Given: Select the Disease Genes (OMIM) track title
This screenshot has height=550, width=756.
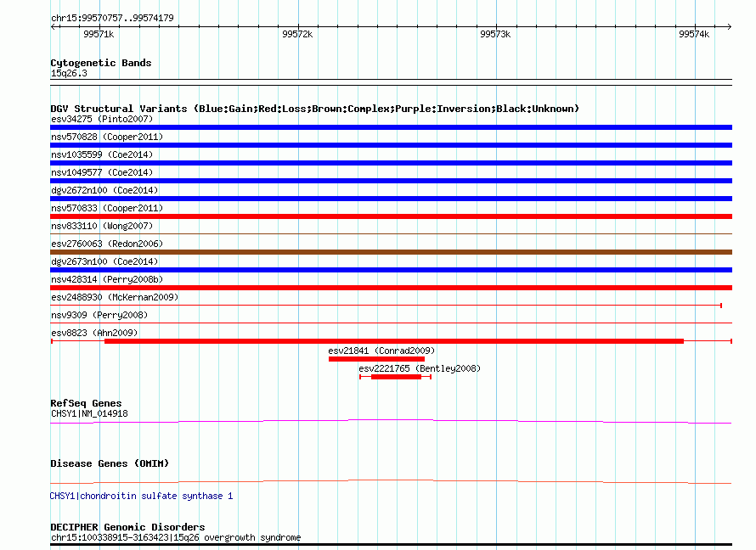Looking at the screenshot, I should [110, 463].
